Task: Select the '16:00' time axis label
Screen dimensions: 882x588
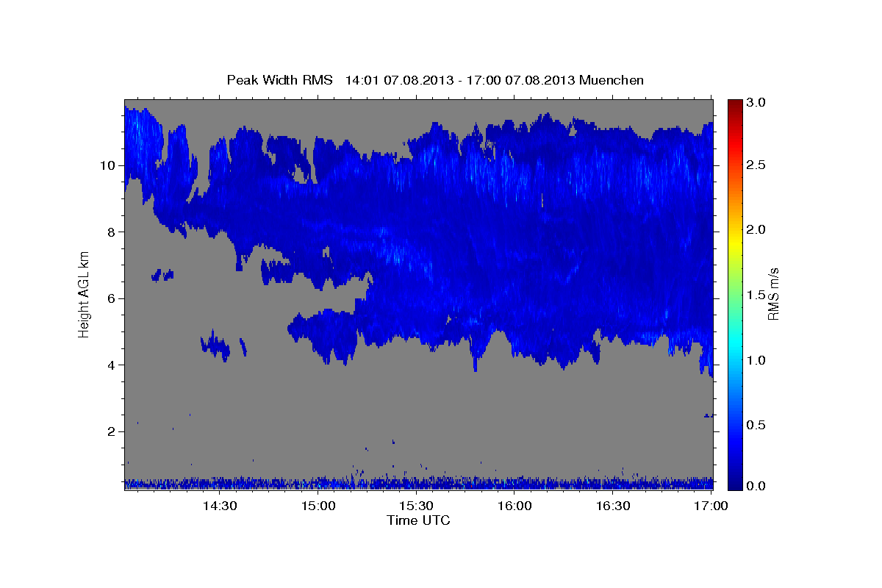Action: [x=514, y=506]
